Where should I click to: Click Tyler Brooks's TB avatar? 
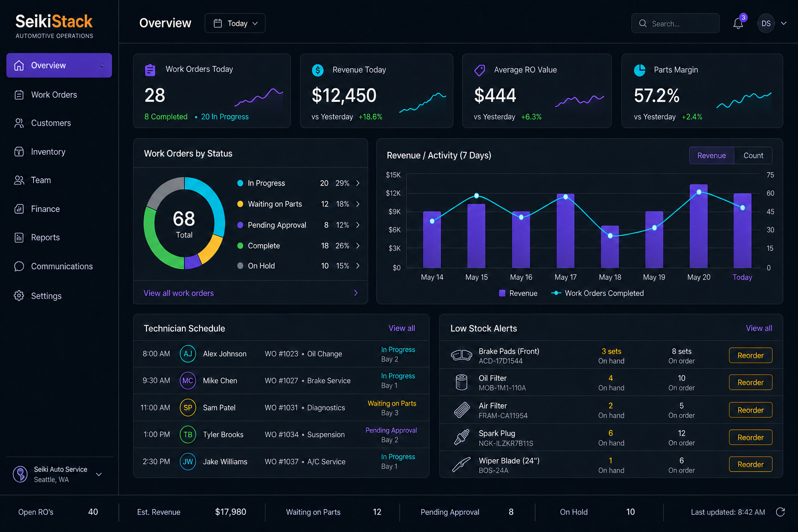(x=188, y=434)
